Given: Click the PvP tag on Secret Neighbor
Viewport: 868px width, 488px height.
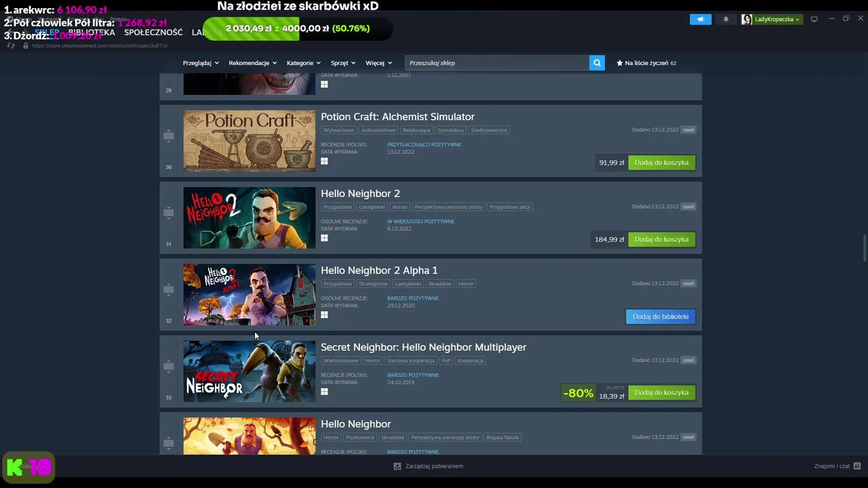Looking at the screenshot, I should click(x=446, y=361).
